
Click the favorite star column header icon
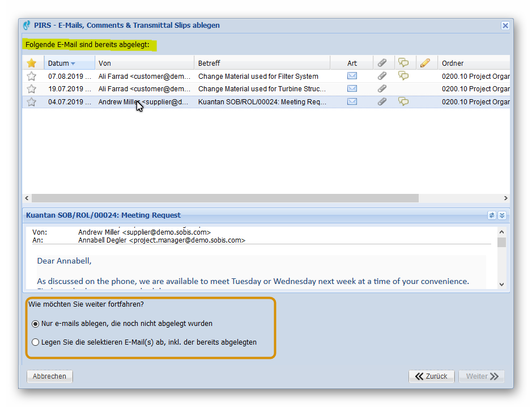(32, 63)
